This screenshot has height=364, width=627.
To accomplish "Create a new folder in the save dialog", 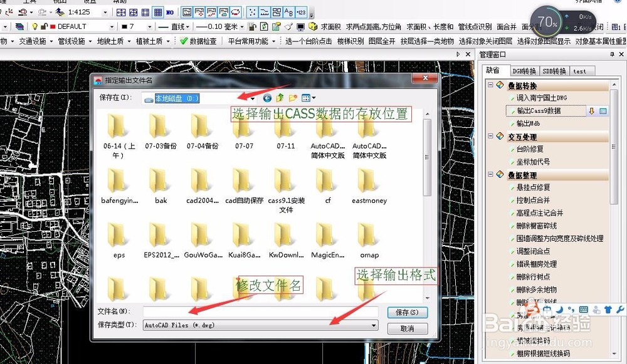I will 292,97.
